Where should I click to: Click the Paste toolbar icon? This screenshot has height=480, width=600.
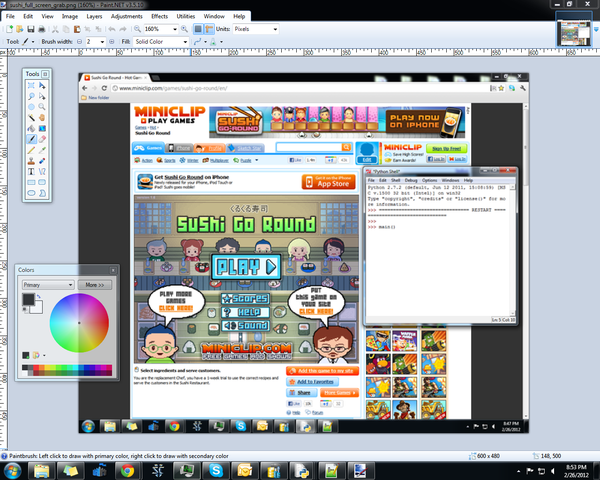77,29
